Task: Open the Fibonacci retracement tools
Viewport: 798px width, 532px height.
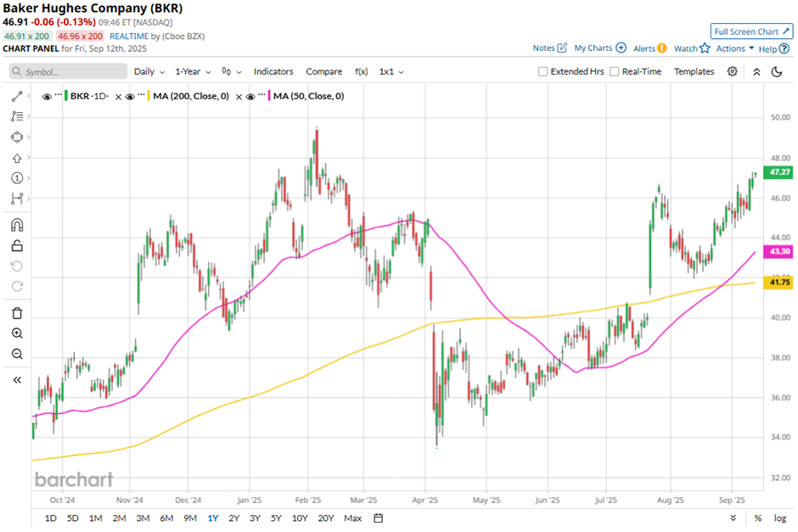Action: (x=17, y=116)
